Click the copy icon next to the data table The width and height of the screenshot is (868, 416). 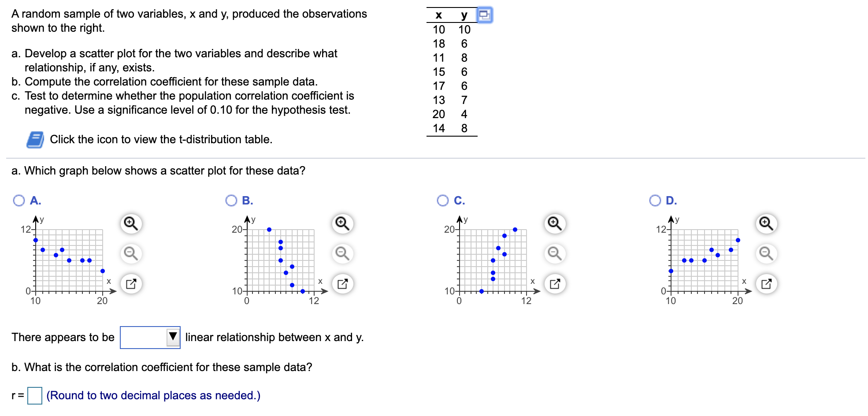[485, 14]
